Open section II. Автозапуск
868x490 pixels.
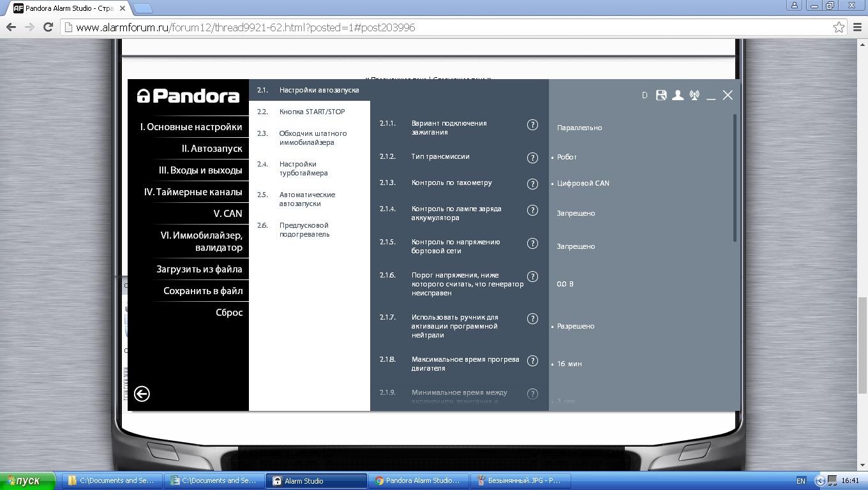[x=212, y=149]
